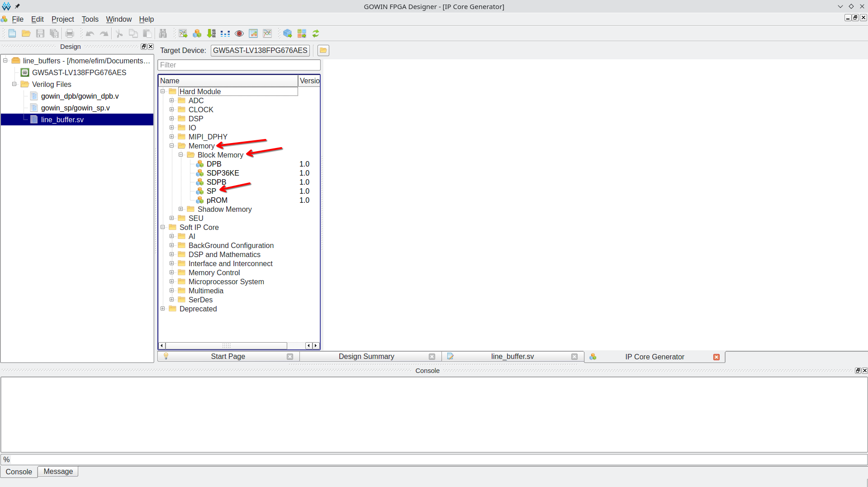Click the Paste clipboard icon
Screen dimensions: 868x487
(147, 33)
